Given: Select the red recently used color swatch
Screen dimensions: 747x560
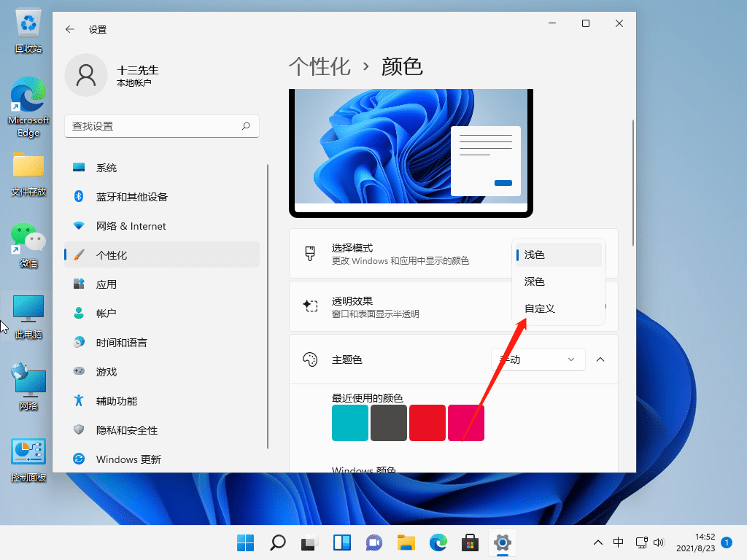Looking at the screenshot, I should [x=427, y=423].
